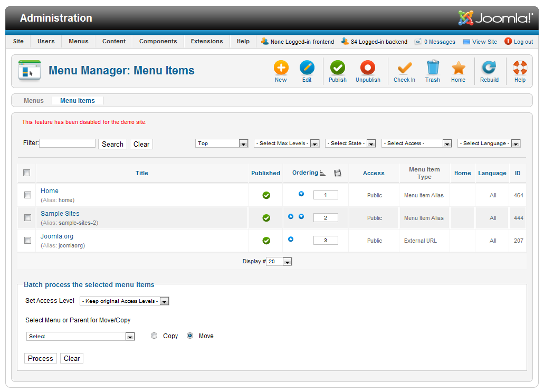The width and height of the screenshot is (544, 392).
Task: Tick the checkbox for Joomla.org row
Action: [27, 241]
